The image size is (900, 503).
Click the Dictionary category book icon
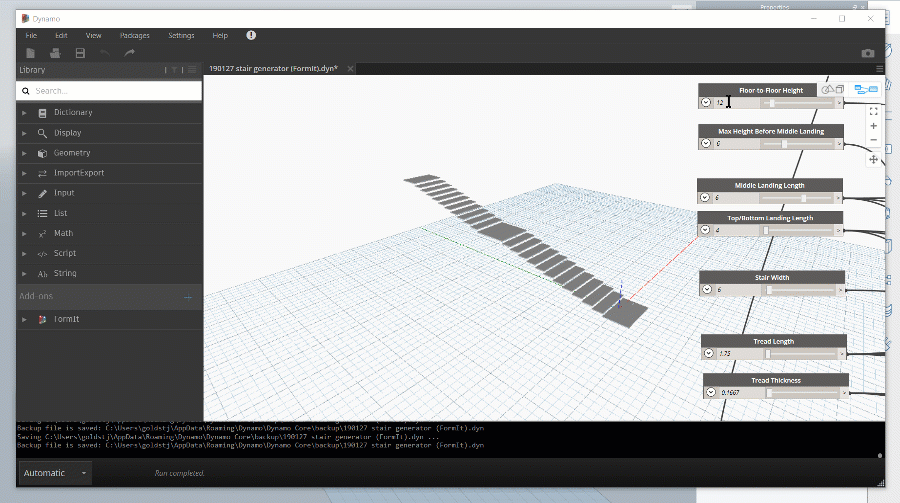pos(42,113)
